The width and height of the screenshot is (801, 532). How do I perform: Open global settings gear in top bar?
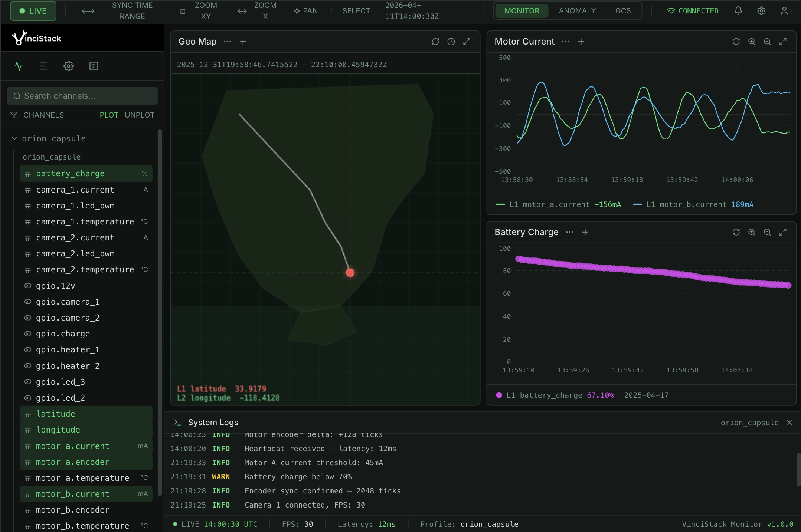(x=761, y=11)
